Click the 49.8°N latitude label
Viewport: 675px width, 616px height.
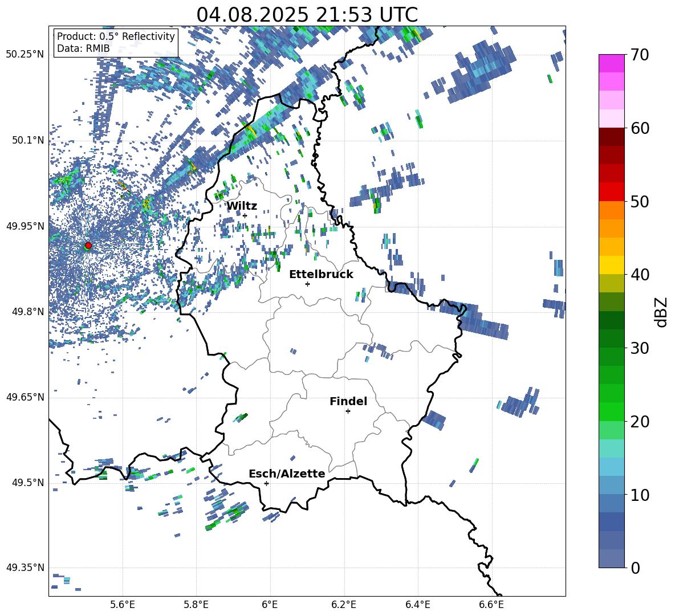click(x=29, y=312)
